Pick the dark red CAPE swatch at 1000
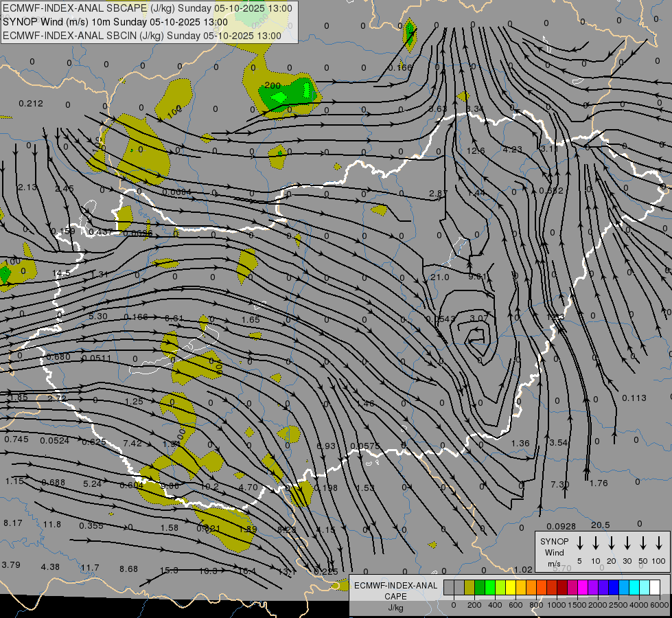This screenshot has width=672, height=618. tap(562, 588)
